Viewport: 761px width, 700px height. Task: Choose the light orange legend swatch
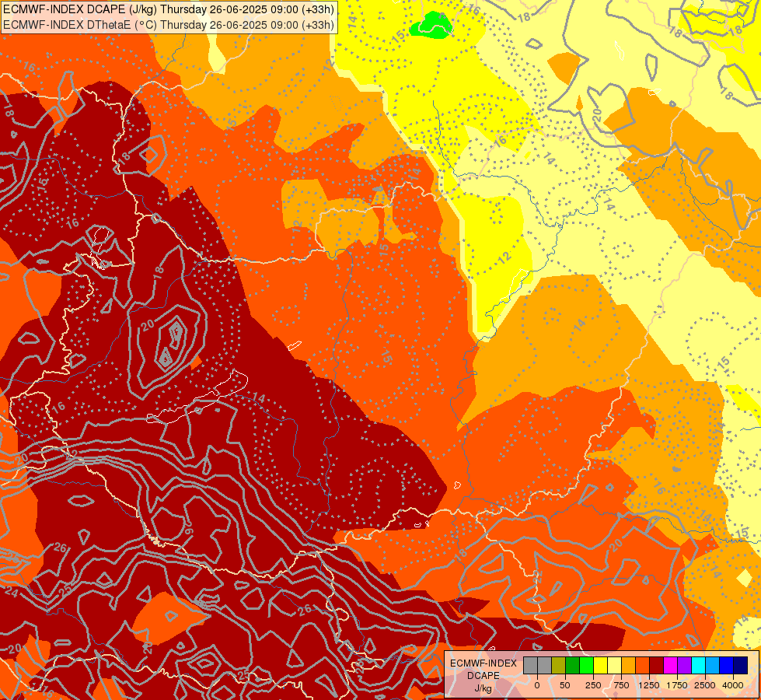(629, 666)
